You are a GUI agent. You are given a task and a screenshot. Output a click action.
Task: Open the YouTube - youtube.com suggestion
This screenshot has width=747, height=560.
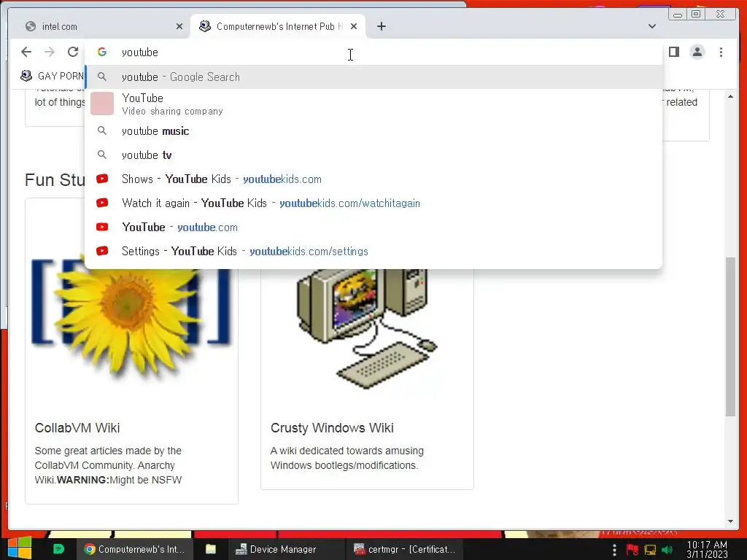pos(374,227)
